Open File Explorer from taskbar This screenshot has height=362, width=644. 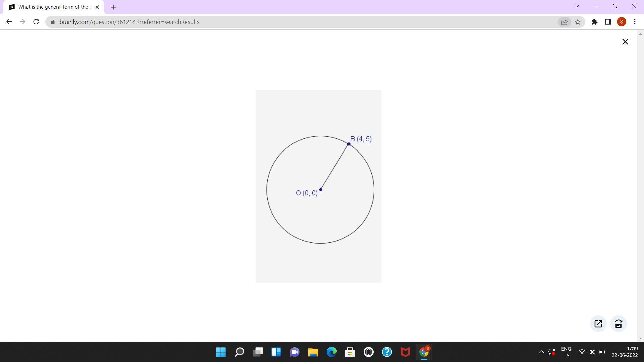pos(313,352)
